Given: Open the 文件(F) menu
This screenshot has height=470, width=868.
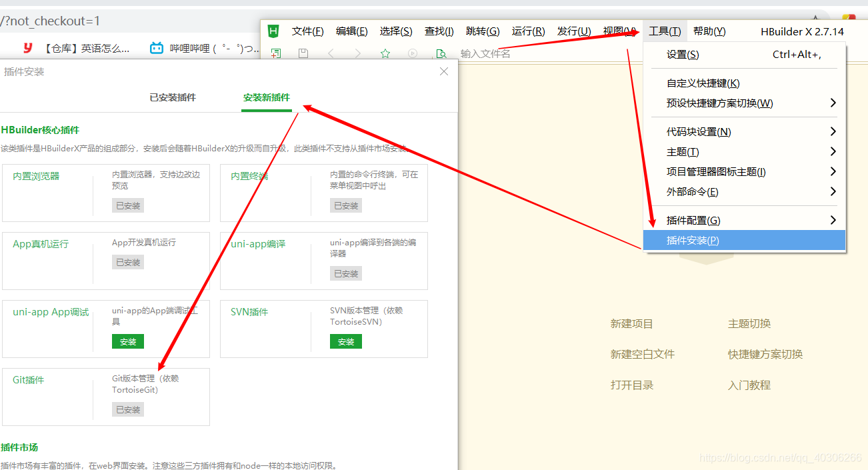Looking at the screenshot, I should point(308,31).
